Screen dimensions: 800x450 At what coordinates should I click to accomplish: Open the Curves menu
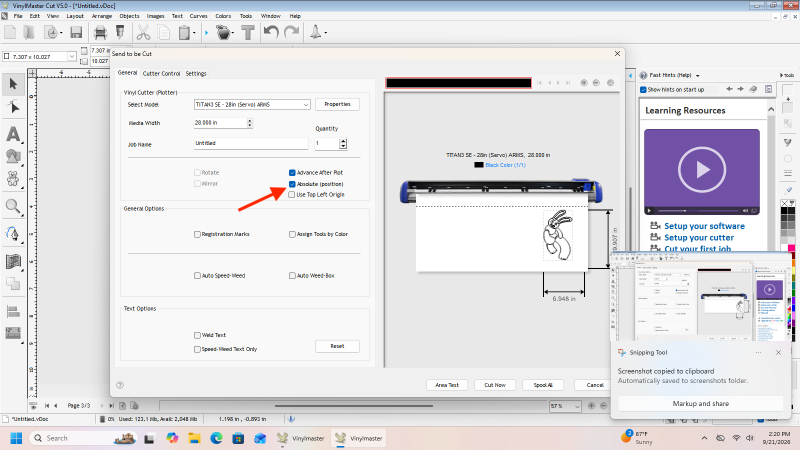198,16
